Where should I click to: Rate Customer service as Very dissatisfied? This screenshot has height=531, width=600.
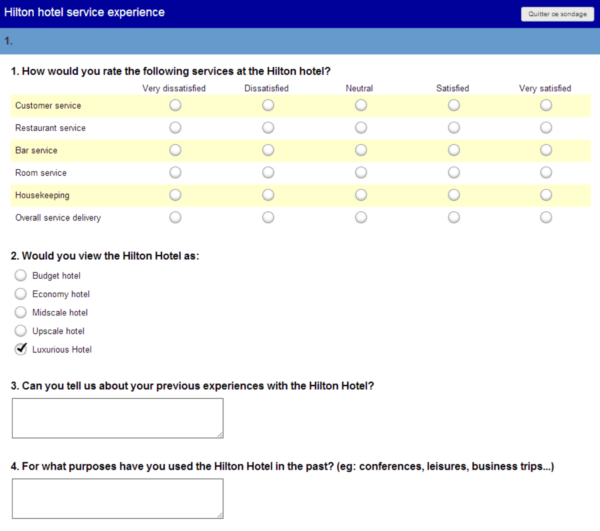click(x=175, y=105)
